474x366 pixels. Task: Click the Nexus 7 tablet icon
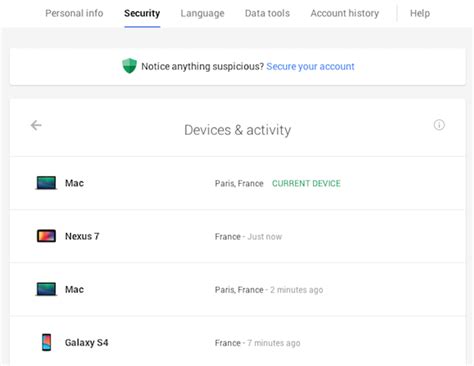46,236
